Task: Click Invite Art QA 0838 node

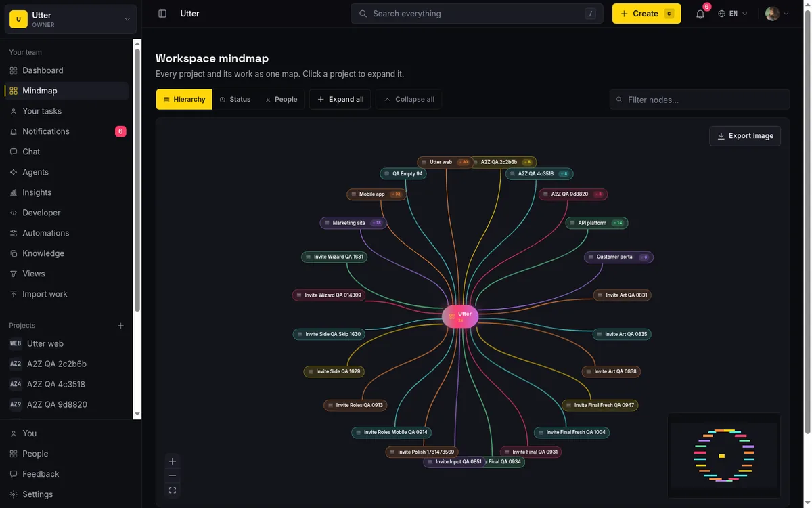Action: pos(612,372)
